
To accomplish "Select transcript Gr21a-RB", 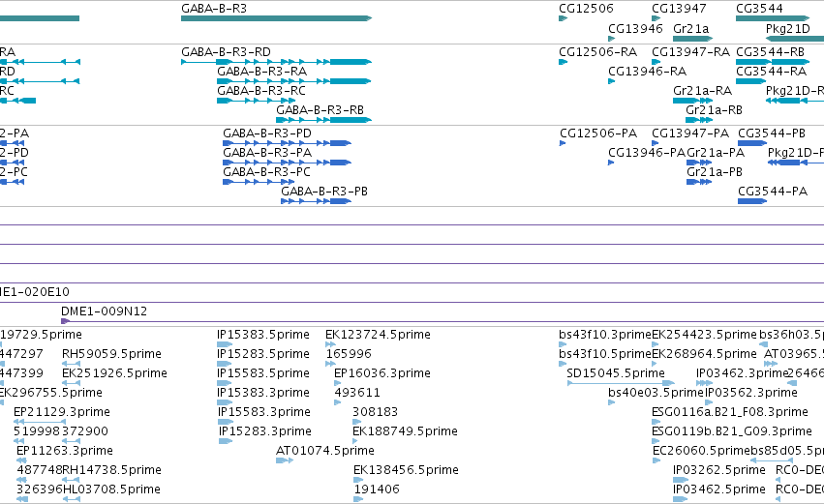I will point(715,110).
